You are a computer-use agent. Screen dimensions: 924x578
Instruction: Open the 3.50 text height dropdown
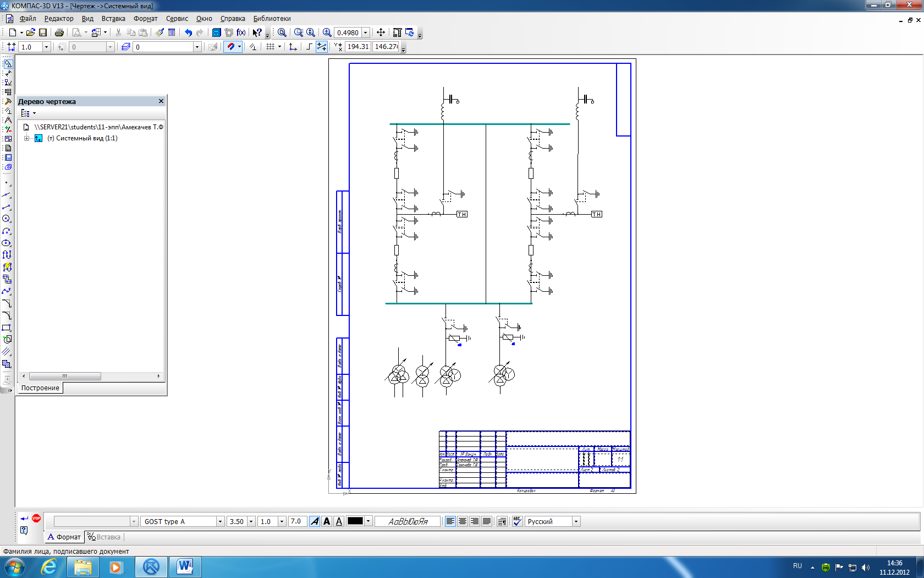tap(251, 521)
